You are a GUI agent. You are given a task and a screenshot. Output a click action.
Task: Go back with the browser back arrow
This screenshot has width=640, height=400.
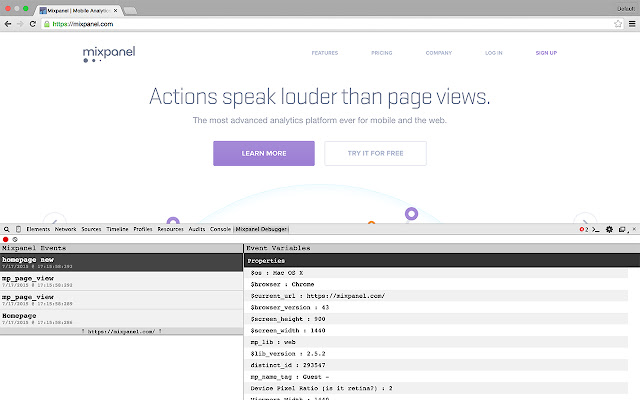8,24
